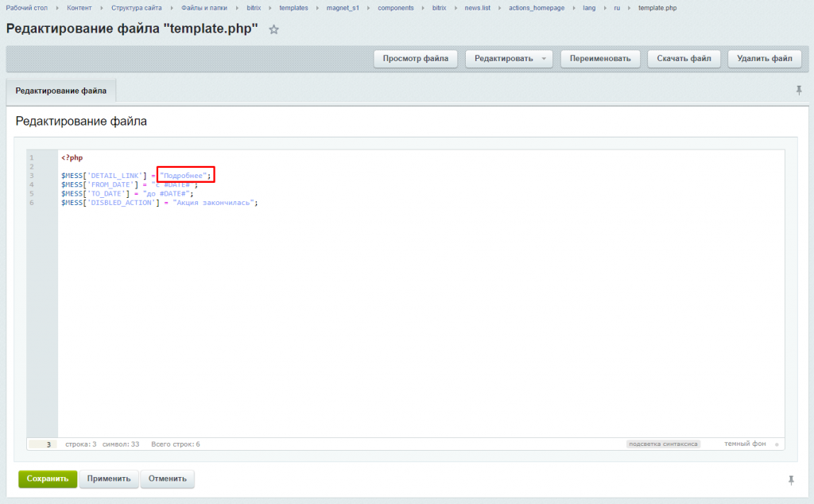814x504 pixels.
Task: Expand arrow after templates breadcrumb
Action: tap(317, 8)
